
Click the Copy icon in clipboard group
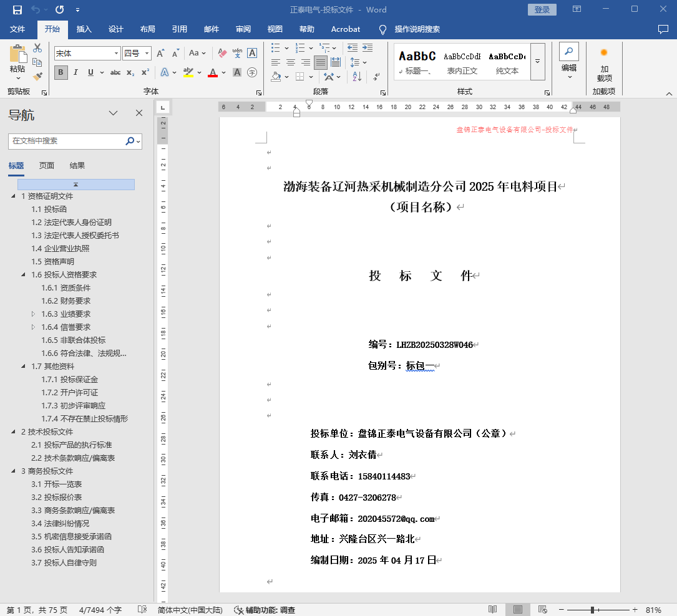37,62
